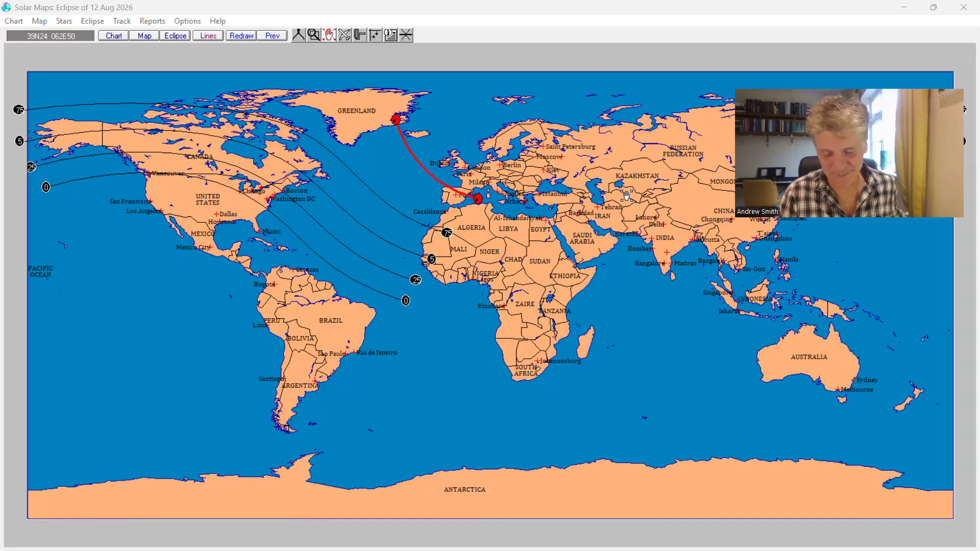The width and height of the screenshot is (980, 551).
Task: Click the ALGERIA label
Action: coord(471,228)
